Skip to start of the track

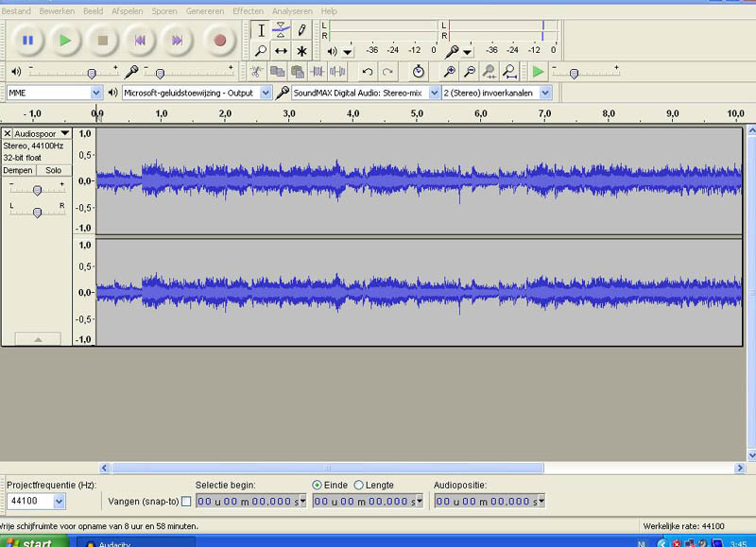click(140, 41)
